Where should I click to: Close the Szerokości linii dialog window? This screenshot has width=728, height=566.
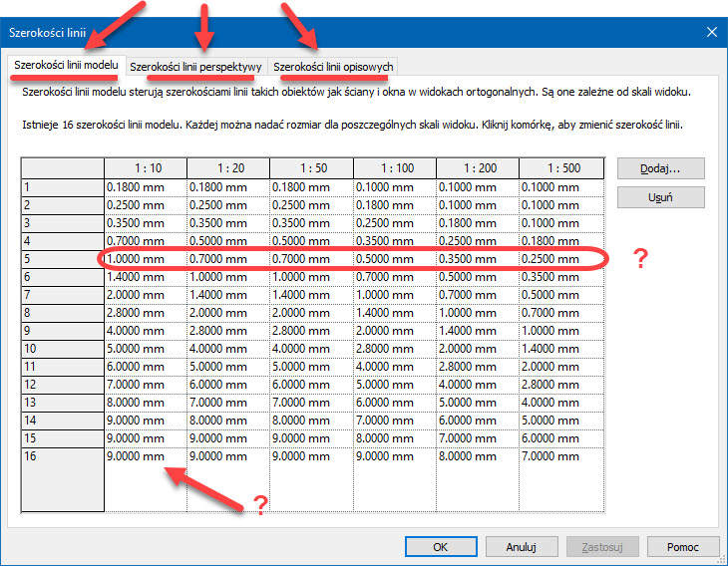point(711,32)
